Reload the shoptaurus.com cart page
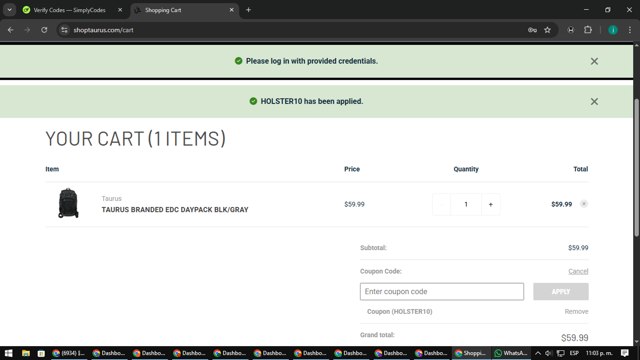The image size is (640, 360). coord(44,30)
